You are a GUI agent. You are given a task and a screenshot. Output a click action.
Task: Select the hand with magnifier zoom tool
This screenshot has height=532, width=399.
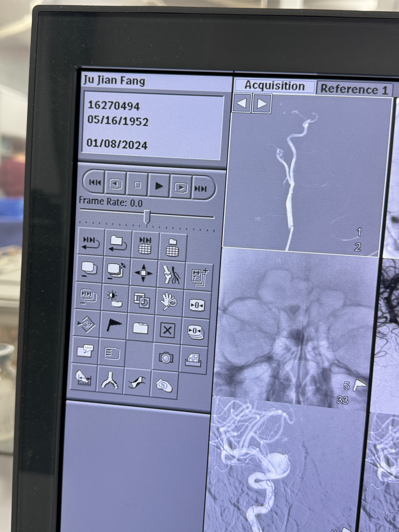tap(169, 302)
